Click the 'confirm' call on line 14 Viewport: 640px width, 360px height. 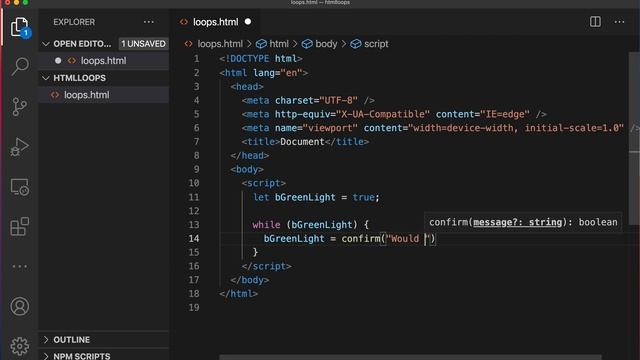point(361,238)
